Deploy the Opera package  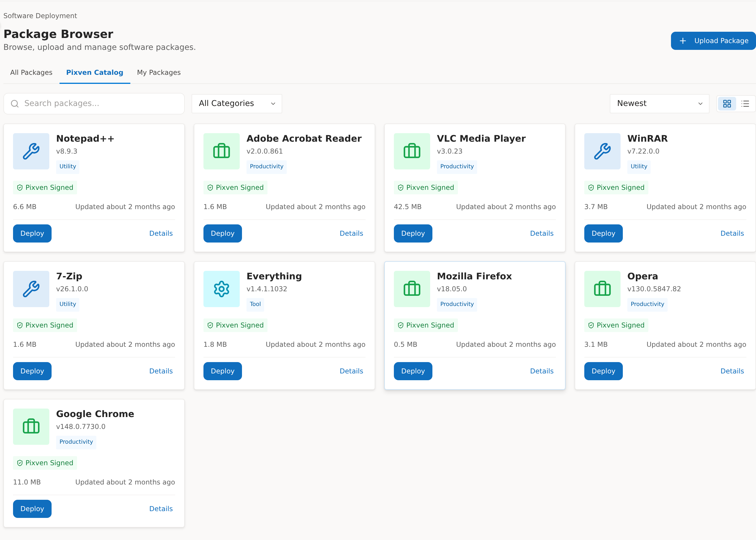pyautogui.click(x=603, y=371)
